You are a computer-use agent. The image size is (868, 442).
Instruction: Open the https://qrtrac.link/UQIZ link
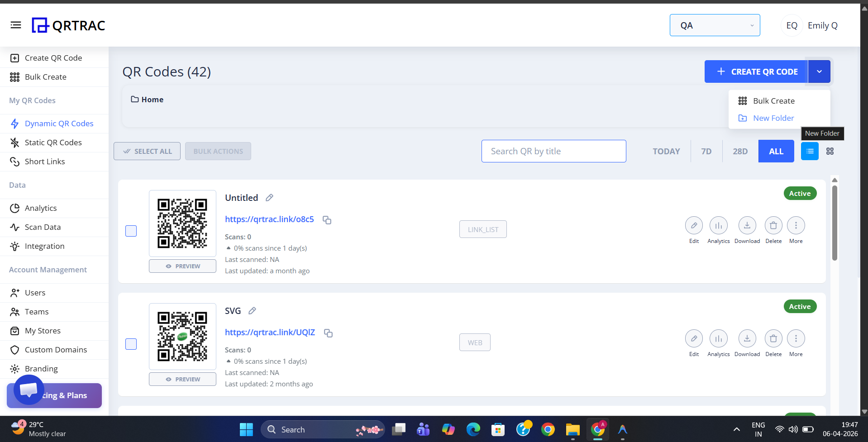click(270, 332)
